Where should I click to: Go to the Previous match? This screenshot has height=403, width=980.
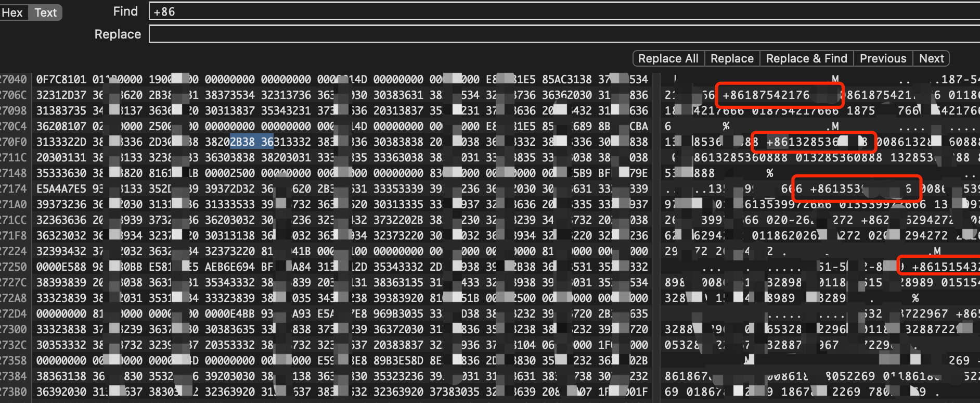tap(882, 58)
